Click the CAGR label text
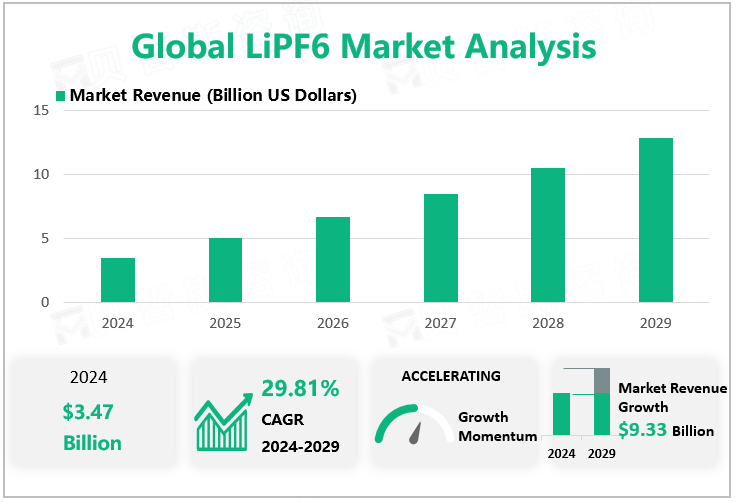 tap(283, 419)
